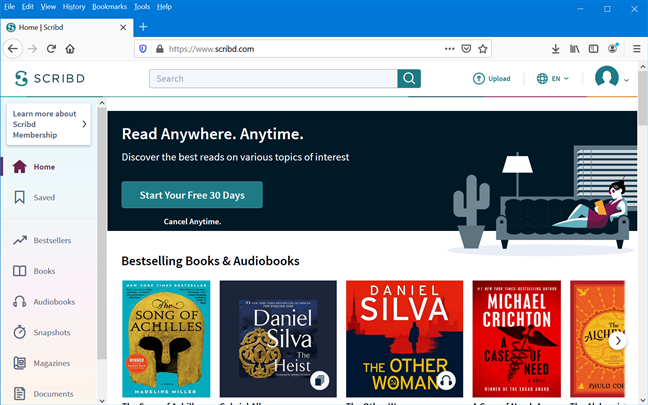The image size is (648, 405).
Task: Click the Bestselling Books & Audiobooks heading
Action: (x=210, y=261)
